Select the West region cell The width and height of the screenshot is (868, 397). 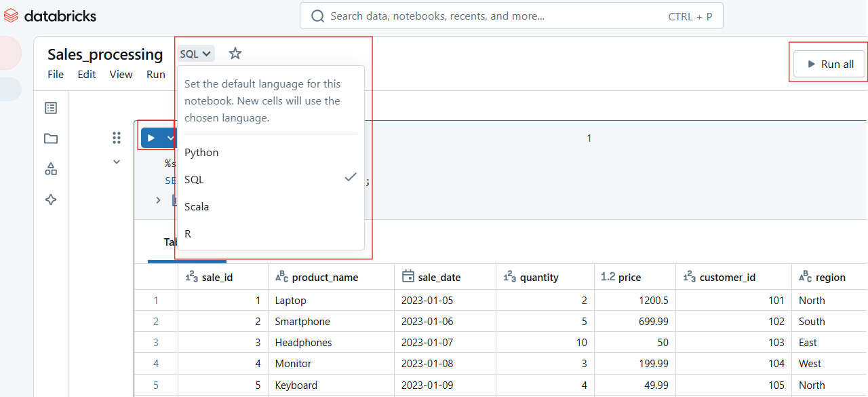pos(829,364)
